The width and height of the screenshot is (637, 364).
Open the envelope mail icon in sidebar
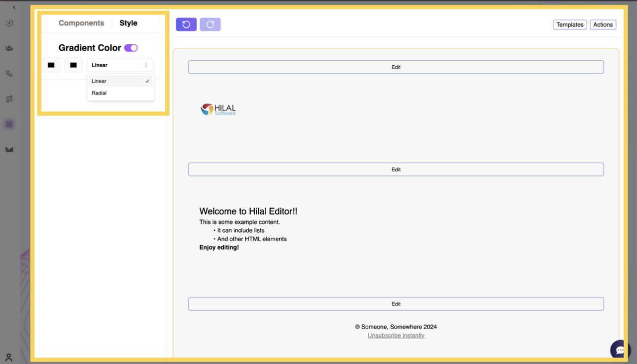[x=9, y=149]
